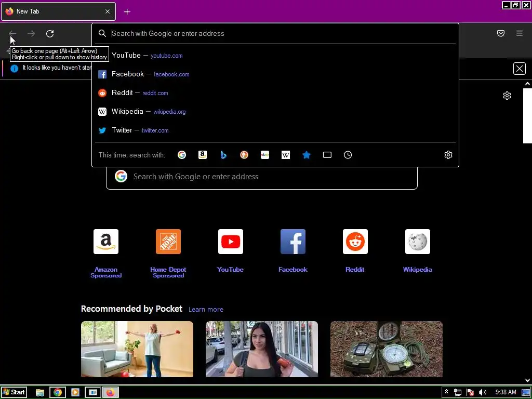Reload the current page
The width and height of the screenshot is (532, 399).
[x=50, y=33]
